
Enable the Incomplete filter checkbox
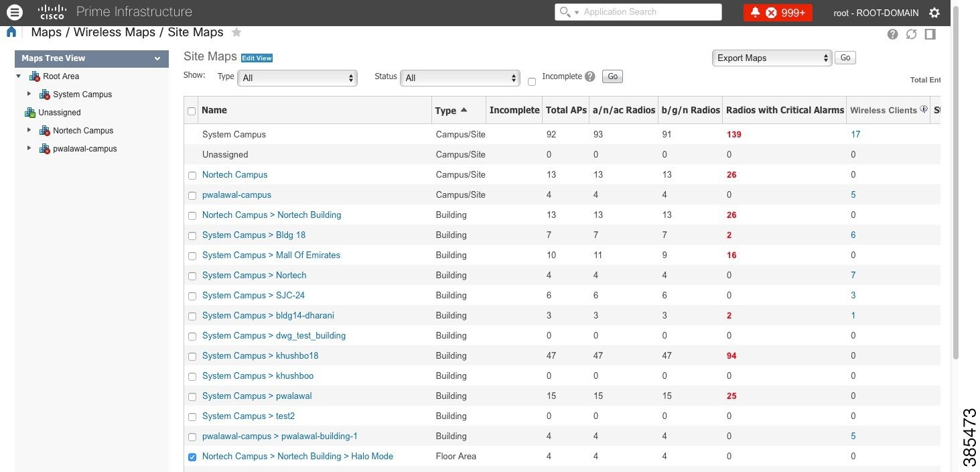tap(532, 81)
